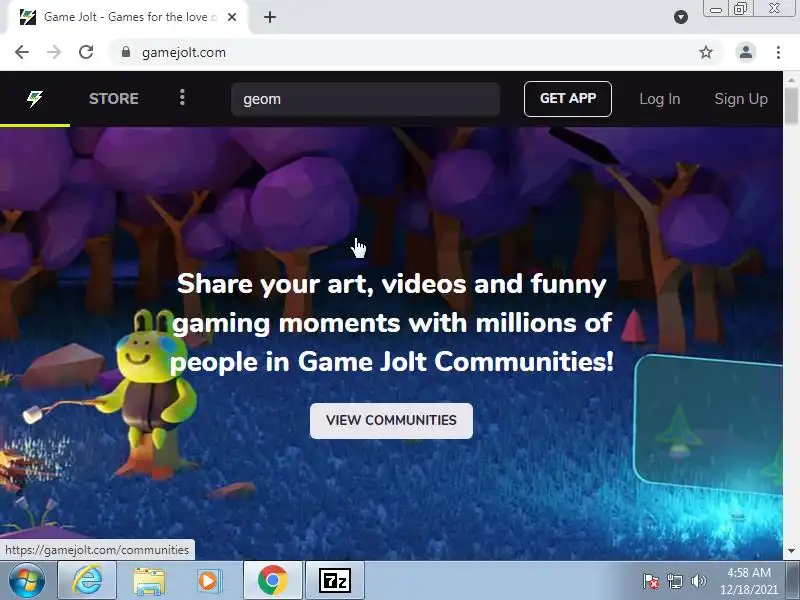
Task: Open Windows Media Player from taskbar
Action: [208, 581]
